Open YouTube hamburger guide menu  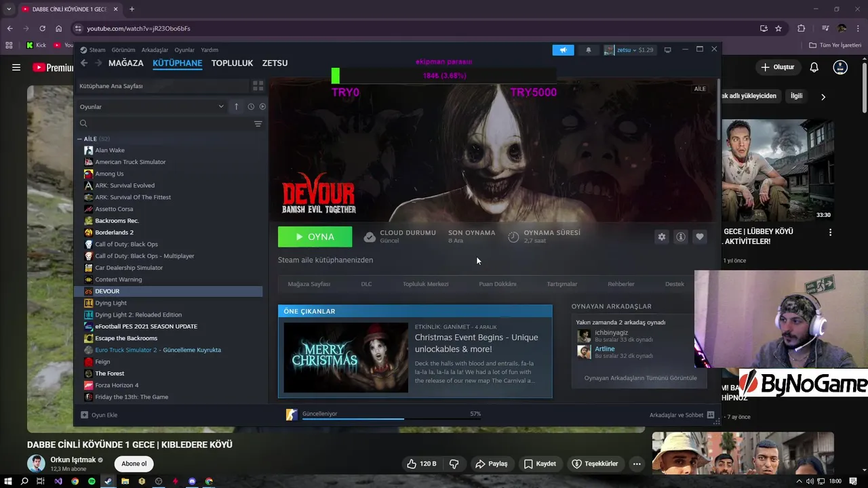16,67
